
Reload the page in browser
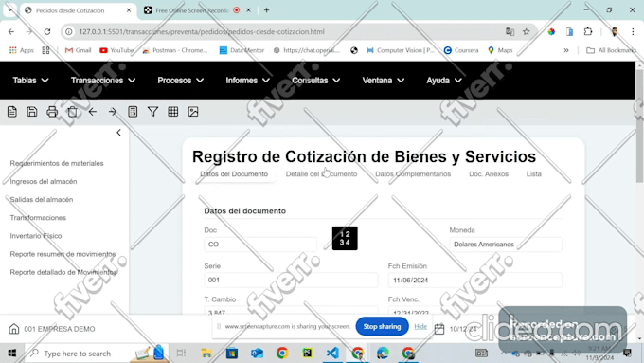click(47, 31)
